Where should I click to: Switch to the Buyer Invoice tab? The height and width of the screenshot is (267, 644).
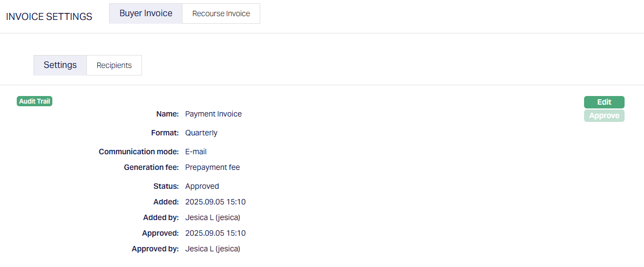pos(146,13)
